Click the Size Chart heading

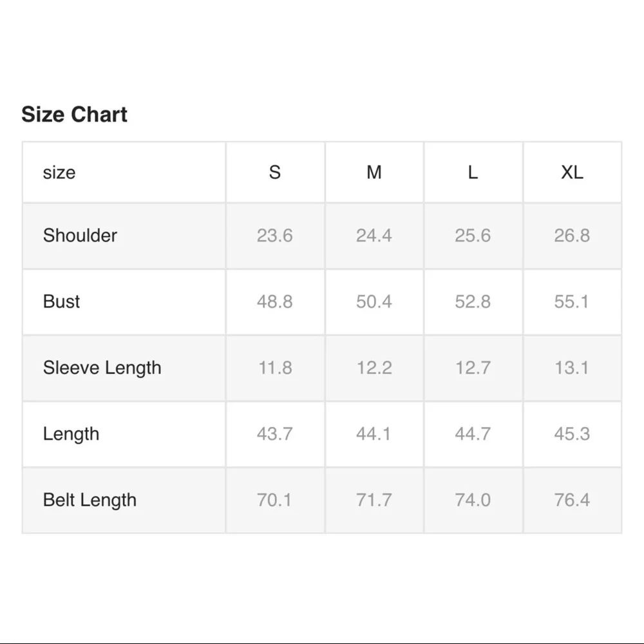coord(75,115)
